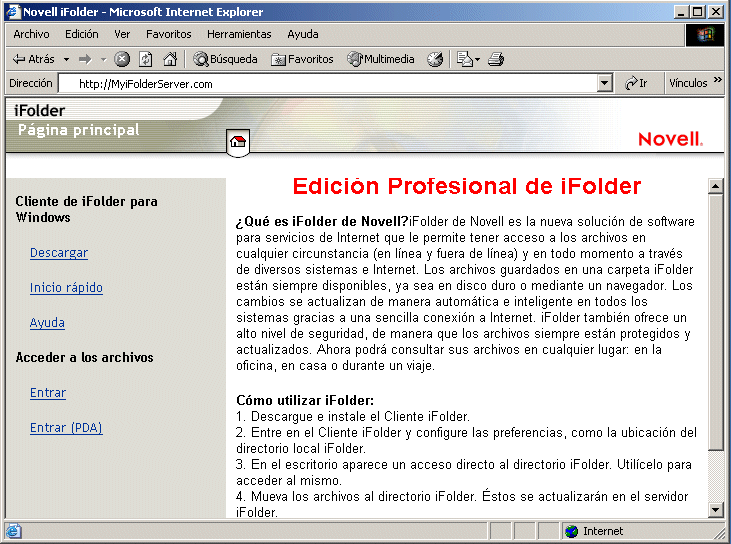This screenshot has width=731, height=544.
Task: Open the Favoritos toolbar pane
Action: click(x=302, y=59)
